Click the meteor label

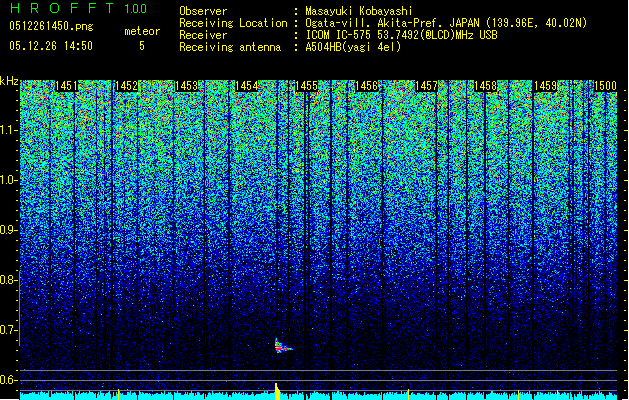(x=142, y=31)
